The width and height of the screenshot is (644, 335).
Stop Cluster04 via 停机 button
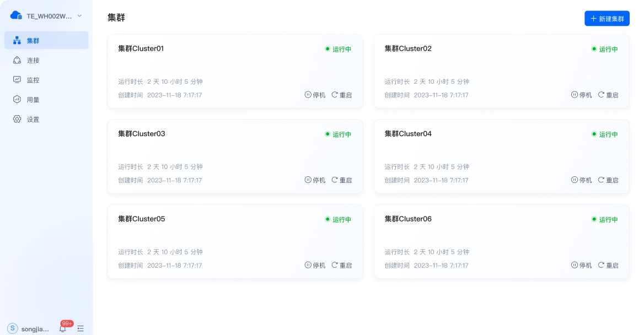(x=582, y=180)
